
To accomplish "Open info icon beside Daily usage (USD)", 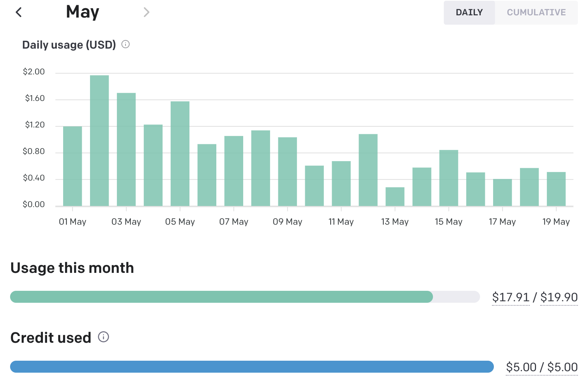I will [x=126, y=44].
